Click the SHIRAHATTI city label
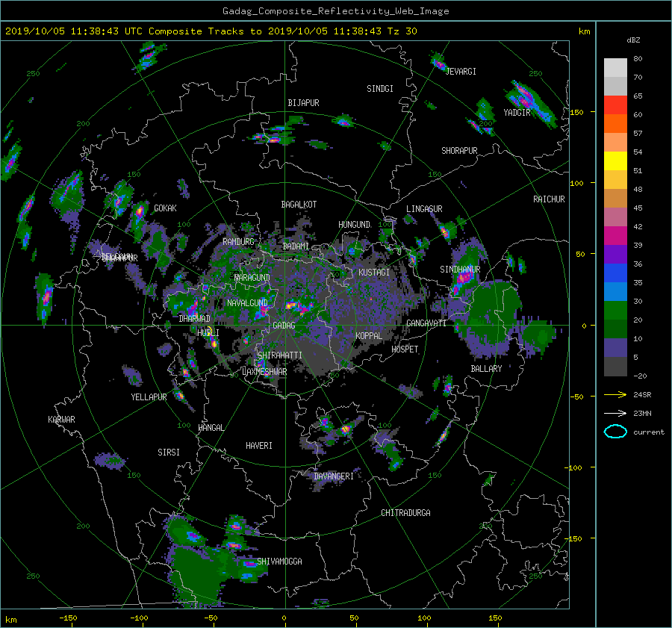This screenshot has width=672, height=628. pyautogui.click(x=280, y=355)
